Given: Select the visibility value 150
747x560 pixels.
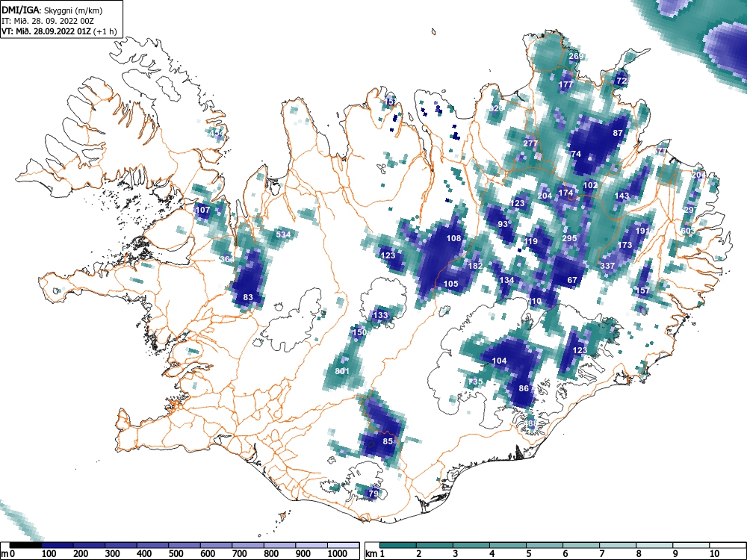Looking at the screenshot, I should click(359, 332).
